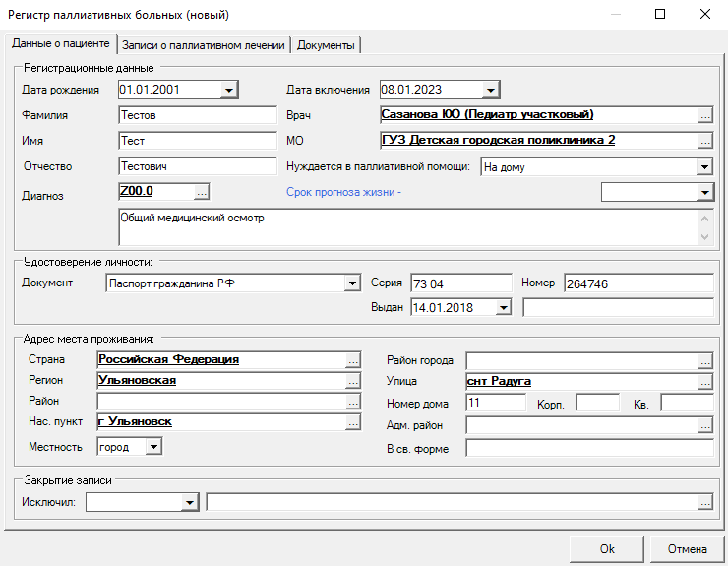Screen dimensions: 728x566
Task: Click the Ульяновская region value
Action: tap(137, 380)
